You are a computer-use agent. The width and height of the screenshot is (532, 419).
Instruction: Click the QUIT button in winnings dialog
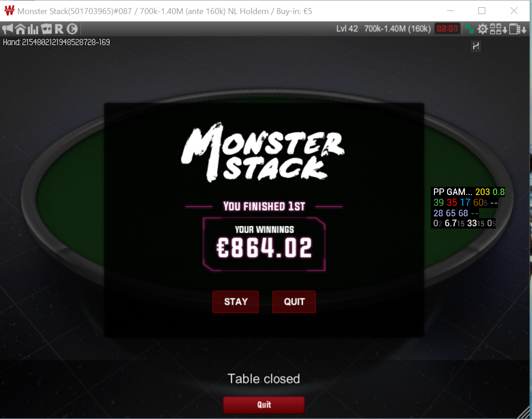294,302
